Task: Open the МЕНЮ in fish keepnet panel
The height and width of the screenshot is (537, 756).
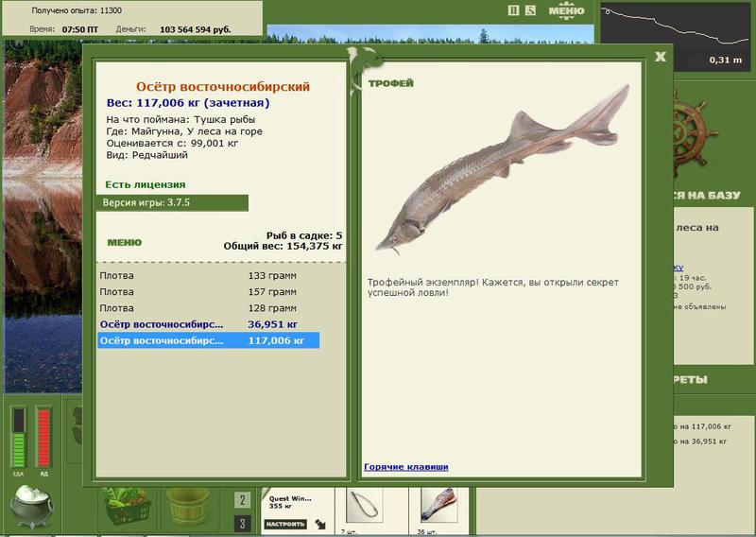Action: (125, 243)
